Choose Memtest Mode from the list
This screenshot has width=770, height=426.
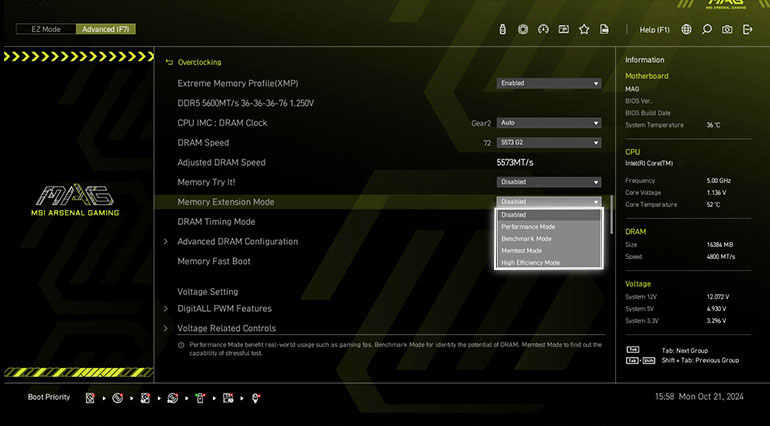(549, 251)
